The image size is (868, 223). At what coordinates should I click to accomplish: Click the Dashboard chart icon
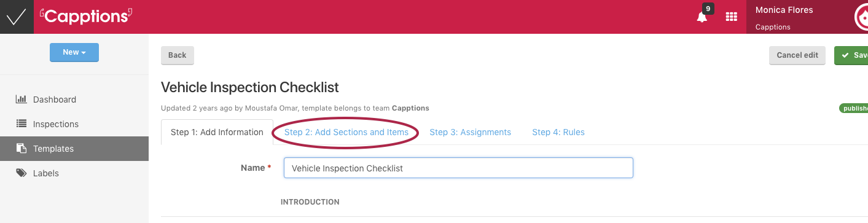pyautogui.click(x=21, y=99)
